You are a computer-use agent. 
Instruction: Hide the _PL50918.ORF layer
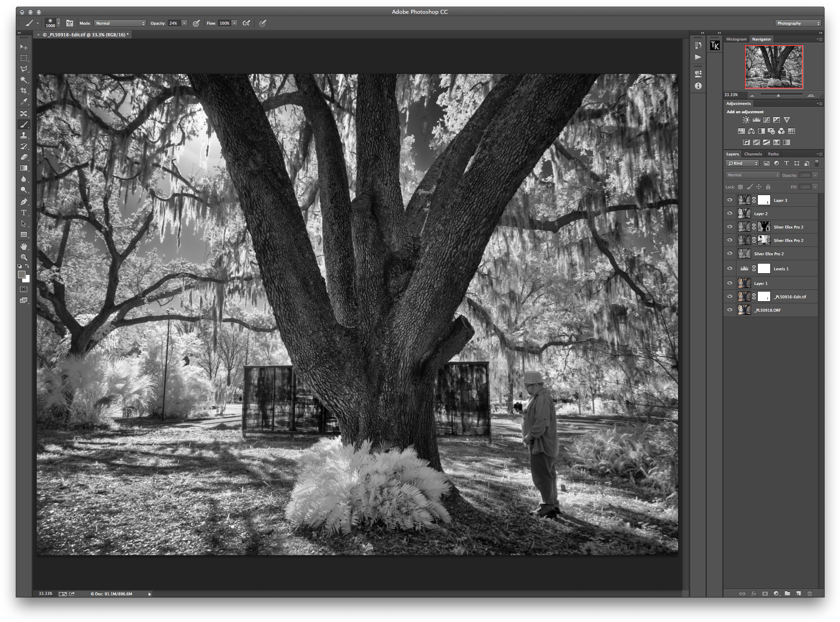[730, 310]
